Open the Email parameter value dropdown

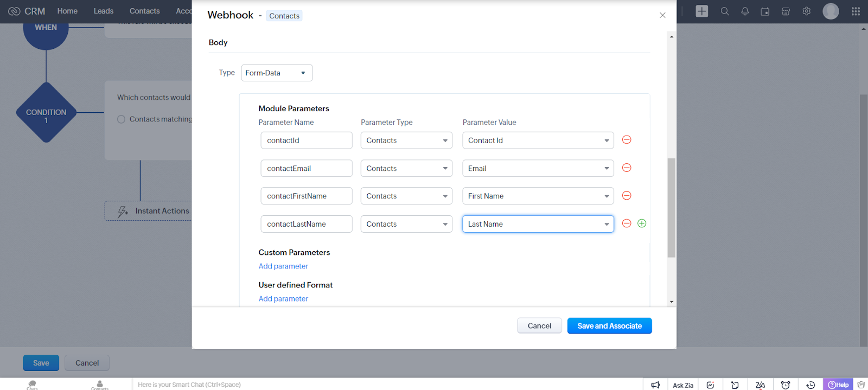coord(538,168)
